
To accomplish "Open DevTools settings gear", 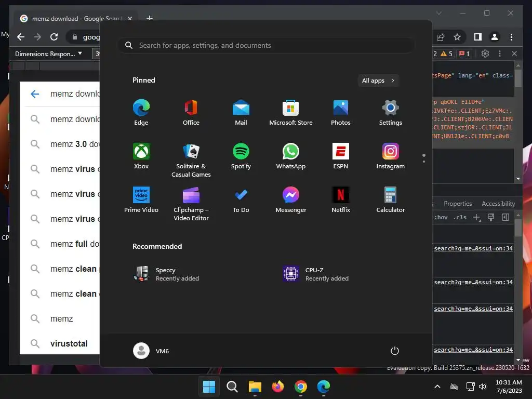I will click(485, 54).
